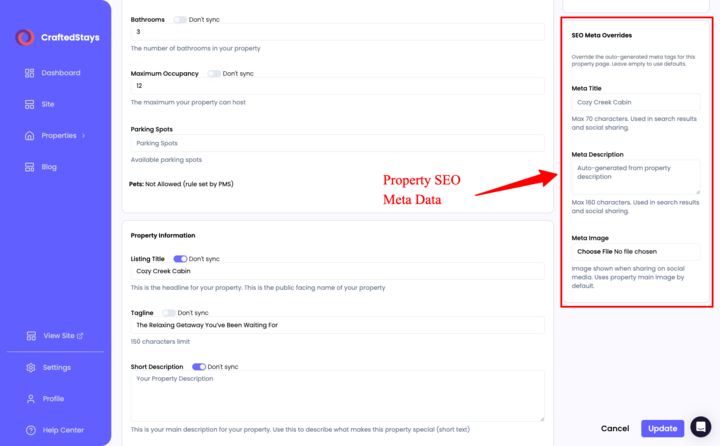Toggle Bathrooms Don't sync switch
Screen dimensions: 720x446
click(x=180, y=20)
